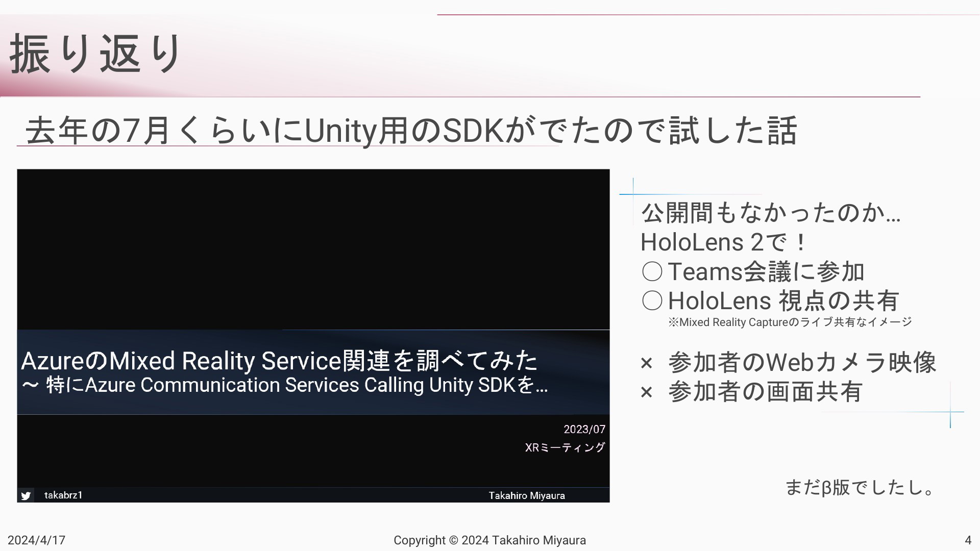Click the × mark before 参加者のWebカメラ映像
This screenshot has height=551, width=980.
point(647,363)
